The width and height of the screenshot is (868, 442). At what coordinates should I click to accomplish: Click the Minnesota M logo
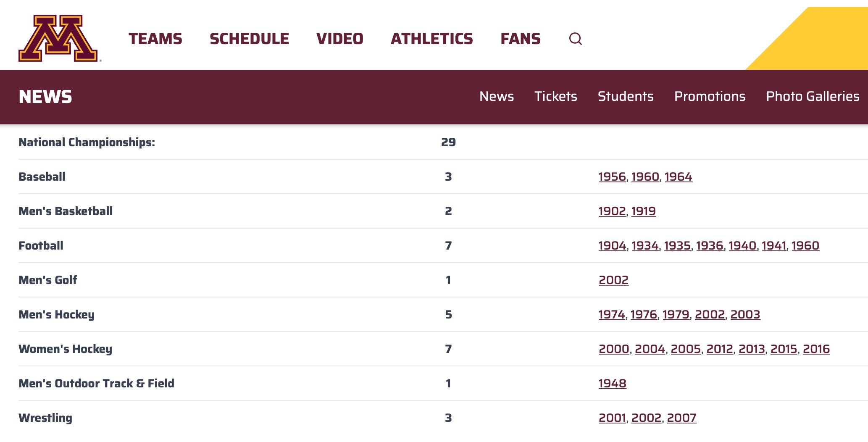pos(58,38)
